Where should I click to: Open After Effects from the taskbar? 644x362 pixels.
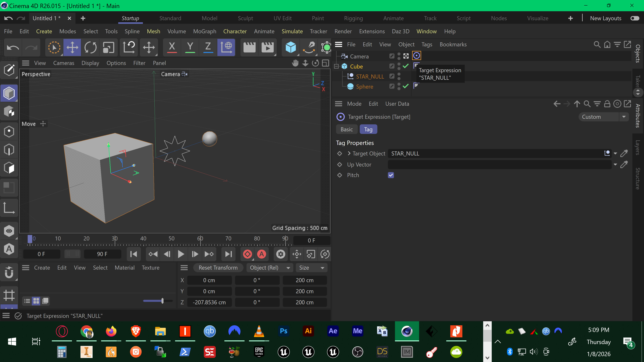(333, 331)
